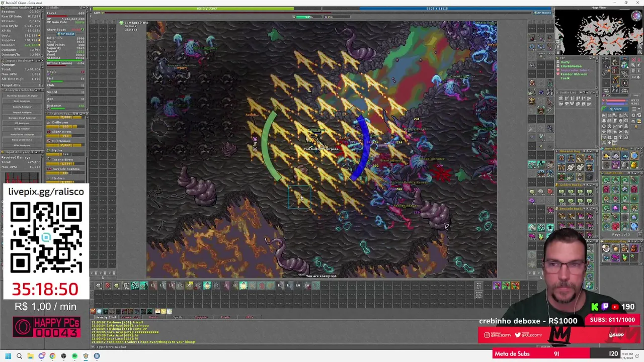This screenshot has height=362, width=644.
Task: Collapse the Bestiary Tracker panel
Action: click(x=84, y=114)
